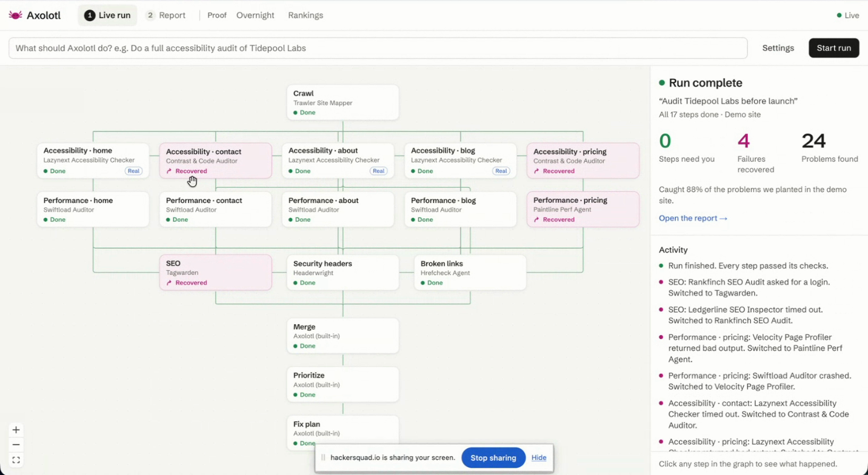Select the Merge step node
Screen dimensions: 868x475
click(x=343, y=336)
